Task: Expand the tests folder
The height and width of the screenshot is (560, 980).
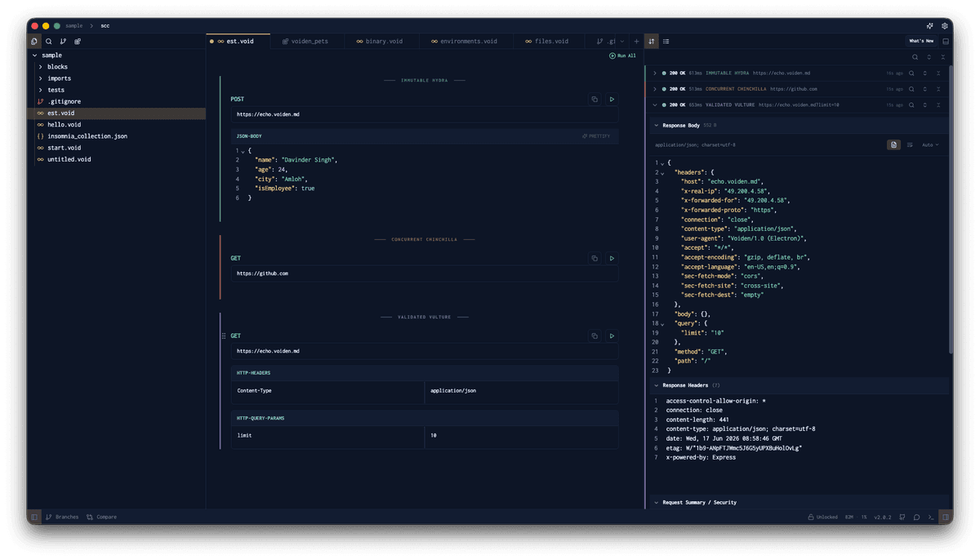Action: 41,90
